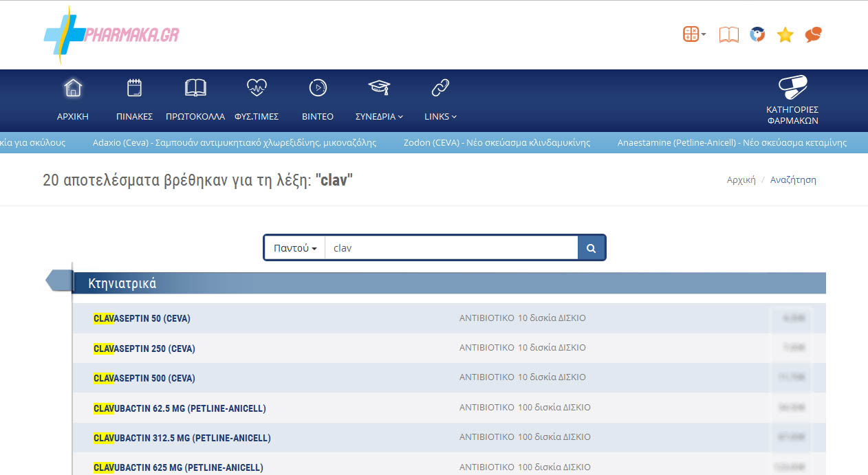Click the circular blue-orange logo icon
868x475 pixels.
tap(757, 34)
